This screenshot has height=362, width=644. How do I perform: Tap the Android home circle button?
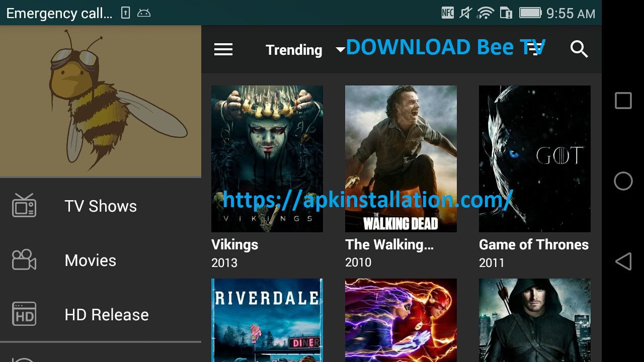click(623, 181)
